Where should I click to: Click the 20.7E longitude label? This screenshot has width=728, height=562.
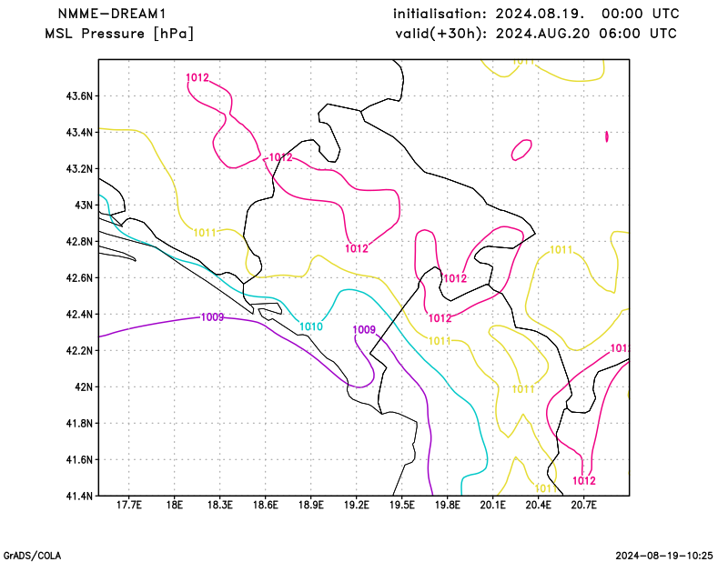pyautogui.click(x=583, y=505)
